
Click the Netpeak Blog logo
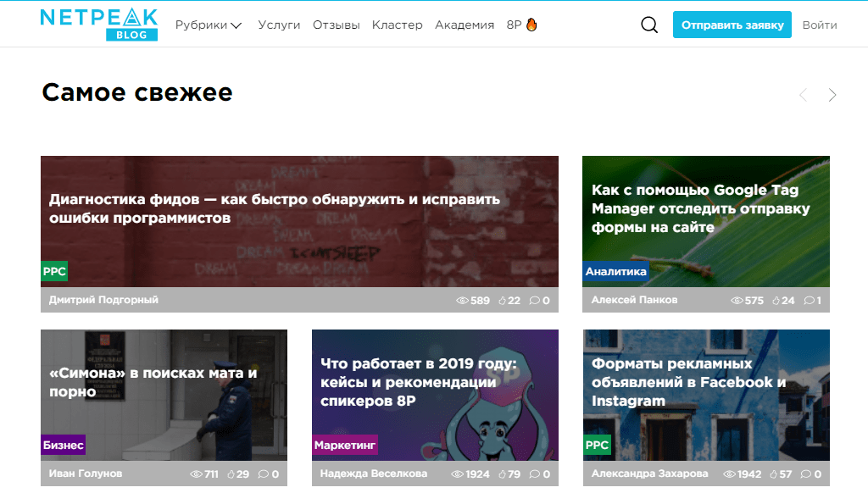pos(97,23)
